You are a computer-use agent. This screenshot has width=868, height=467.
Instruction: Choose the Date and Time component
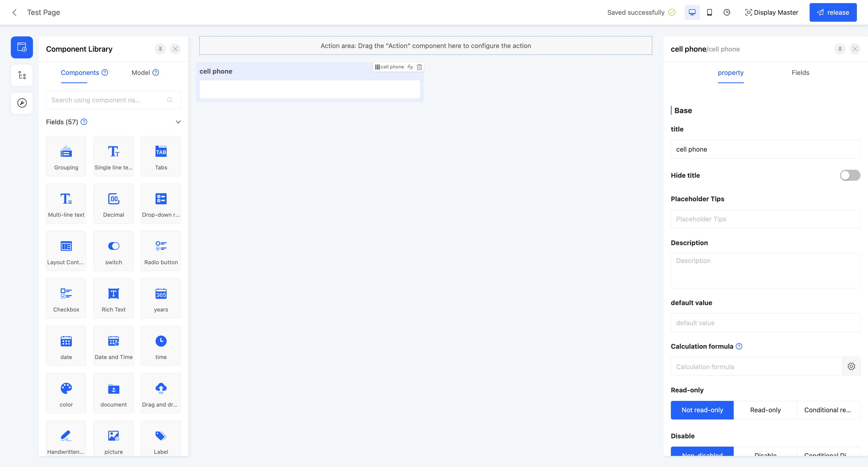click(x=114, y=346)
